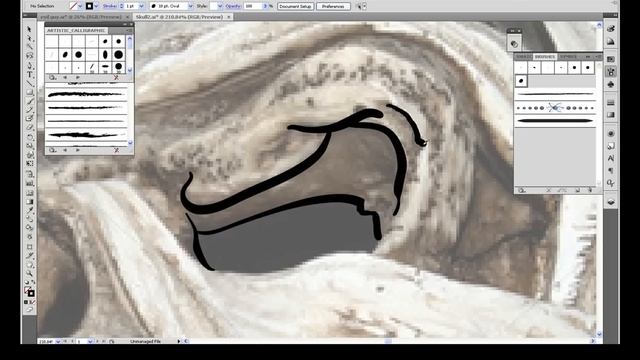Click the fill and stroke swatch in toolbox
The image size is (640, 360).
point(29,292)
